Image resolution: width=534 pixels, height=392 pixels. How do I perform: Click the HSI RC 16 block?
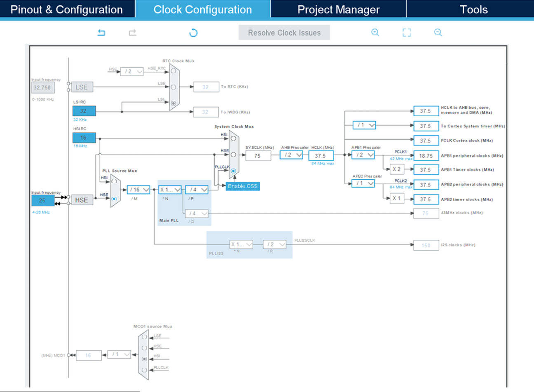[x=84, y=138]
